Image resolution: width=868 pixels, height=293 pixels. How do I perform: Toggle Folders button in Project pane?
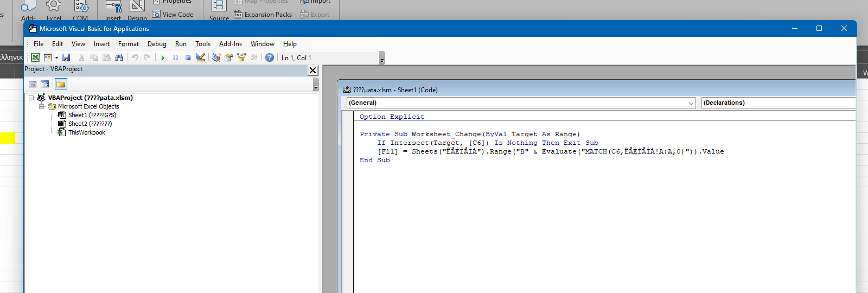[61, 84]
